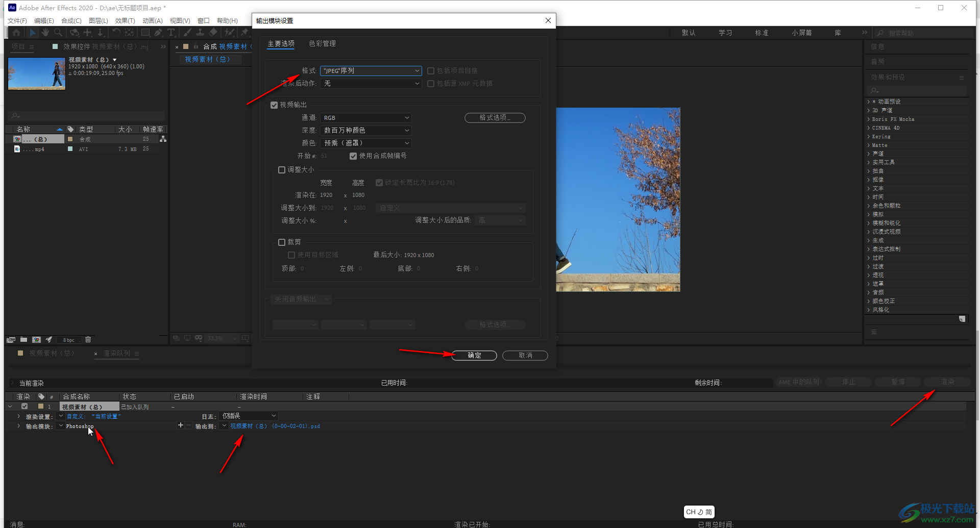Enable the 裁剪 checkbox
The width and height of the screenshot is (980, 528).
(282, 242)
